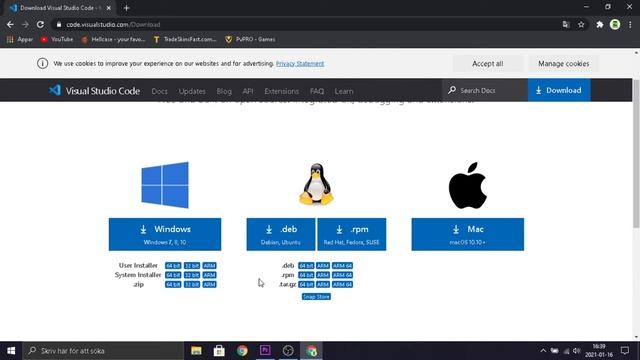Open the Chrome extensions puzzle icon
The image size is (640, 360).
pyautogui.click(x=600, y=24)
